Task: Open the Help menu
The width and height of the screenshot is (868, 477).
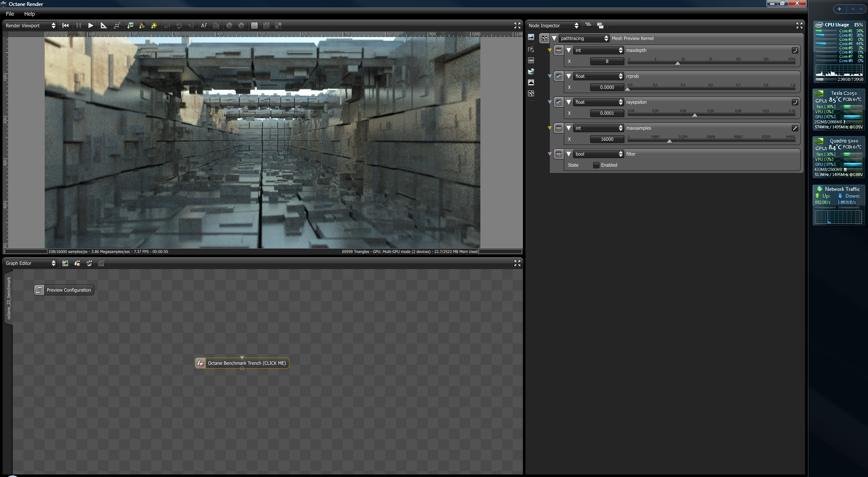Action: tap(29, 14)
